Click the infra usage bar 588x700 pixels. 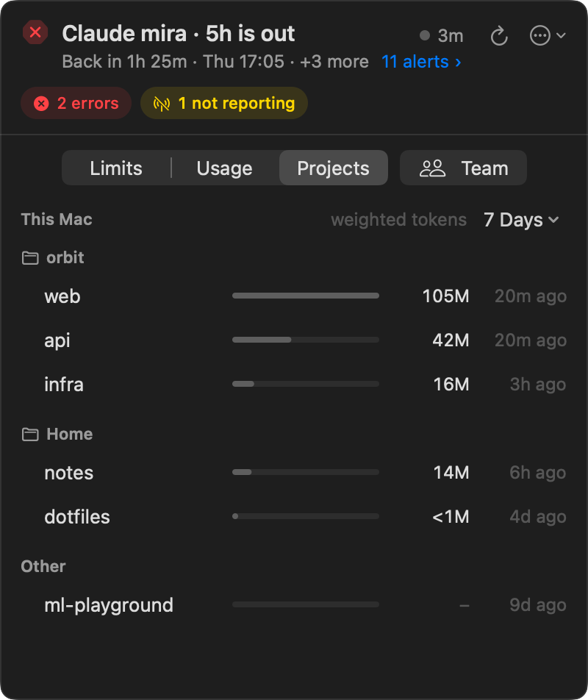[306, 384]
